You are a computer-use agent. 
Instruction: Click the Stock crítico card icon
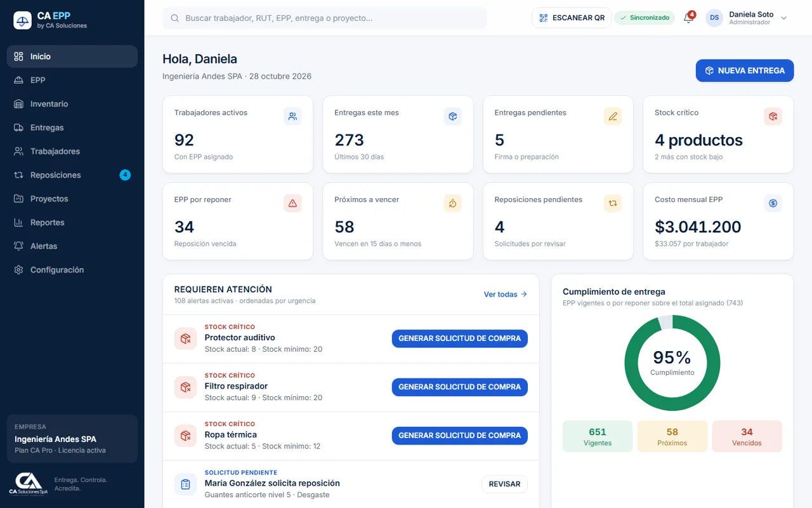click(773, 116)
